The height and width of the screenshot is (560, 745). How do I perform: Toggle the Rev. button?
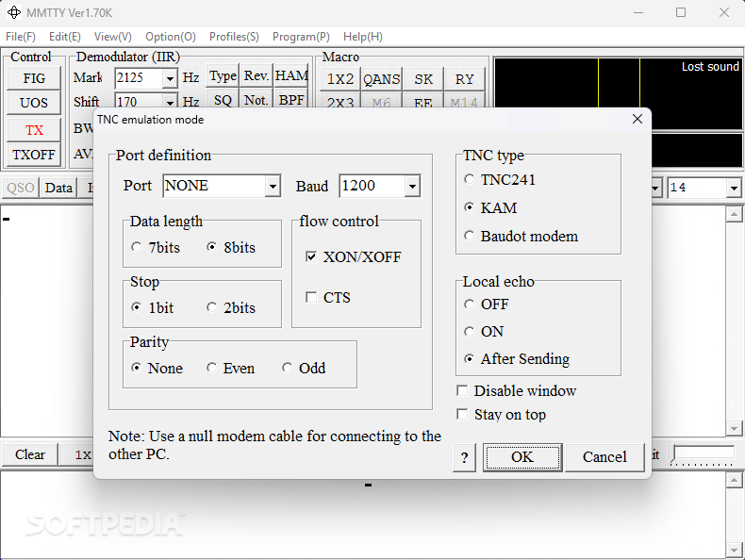click(257, 76)
